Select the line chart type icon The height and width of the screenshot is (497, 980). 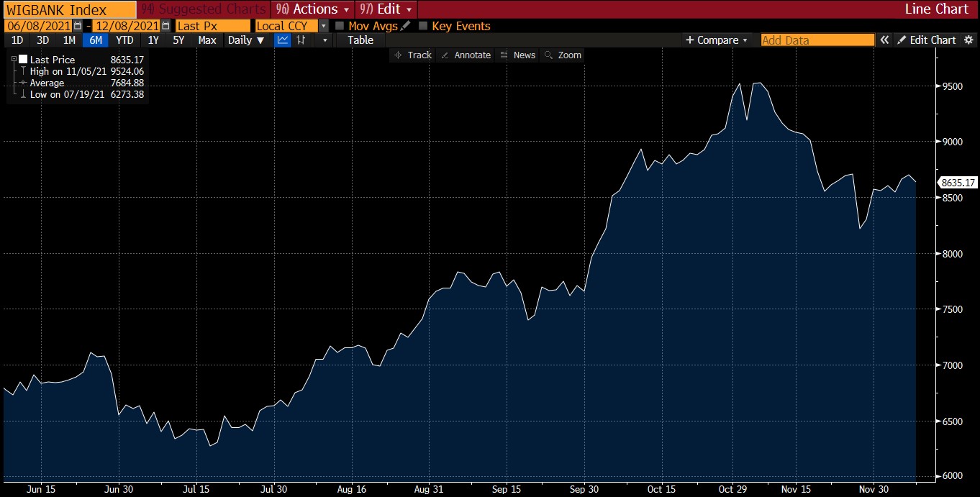pyautogui.click(x=283, y=40)
